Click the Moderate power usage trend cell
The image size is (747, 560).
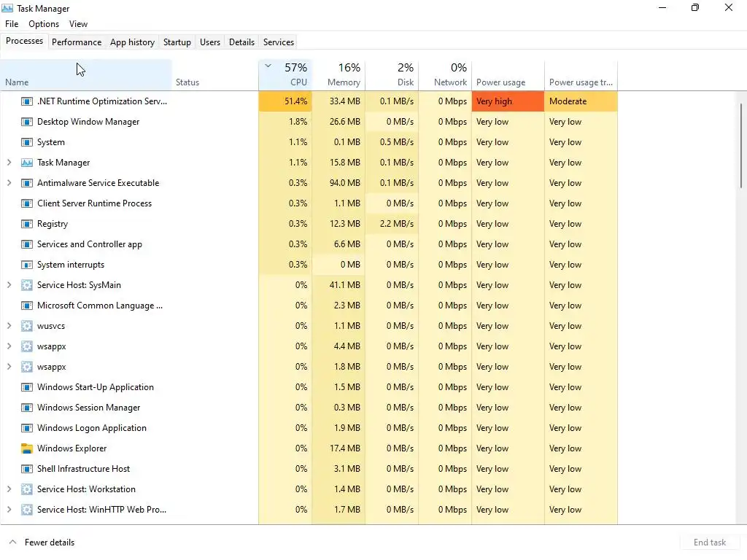tap(581, 101)
